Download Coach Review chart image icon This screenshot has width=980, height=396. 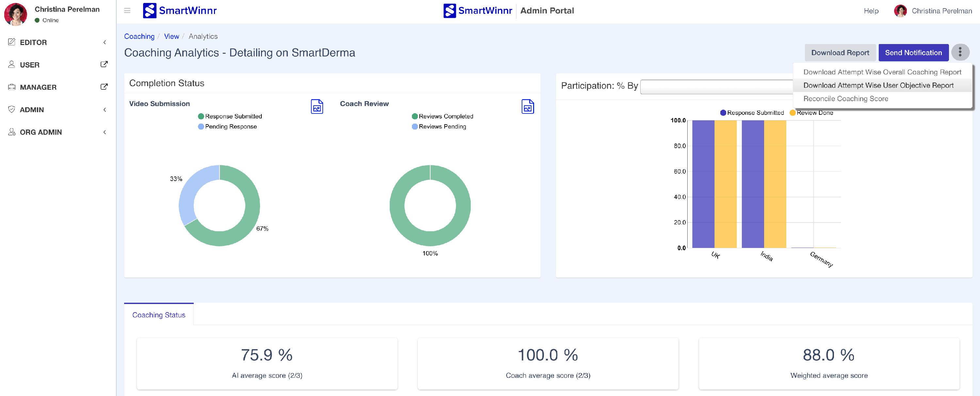pos(527,107)
